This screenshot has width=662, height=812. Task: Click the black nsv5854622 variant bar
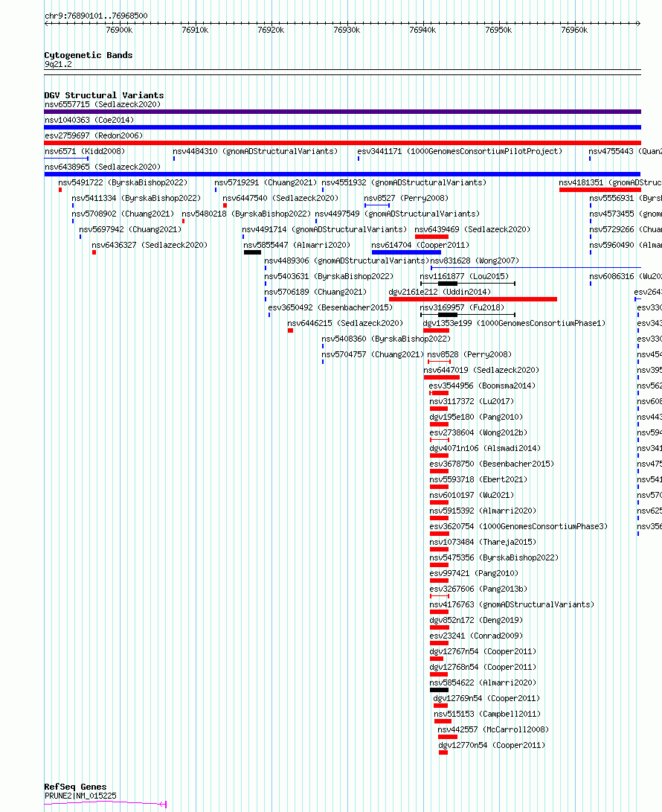coord(439,690)
